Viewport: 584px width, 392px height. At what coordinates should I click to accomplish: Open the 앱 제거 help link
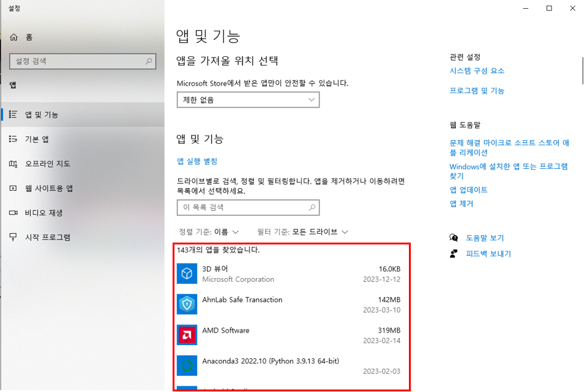(461, 204)
